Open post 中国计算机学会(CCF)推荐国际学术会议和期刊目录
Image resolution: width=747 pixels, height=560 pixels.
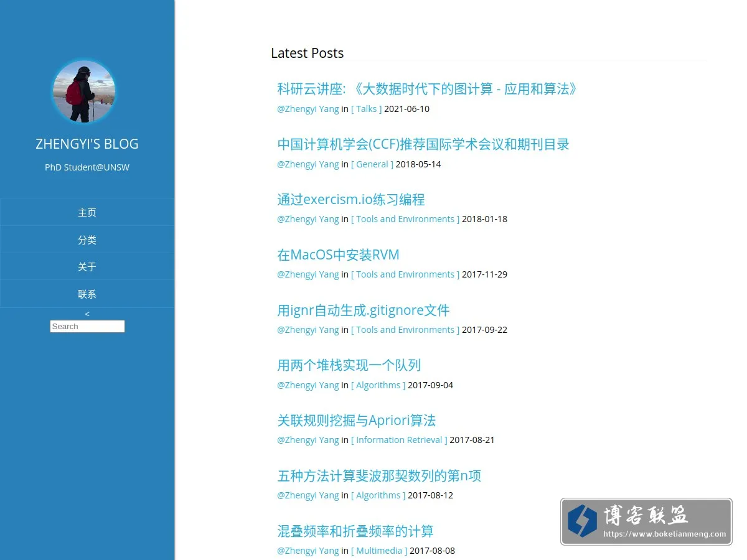[x=423, y=144]
